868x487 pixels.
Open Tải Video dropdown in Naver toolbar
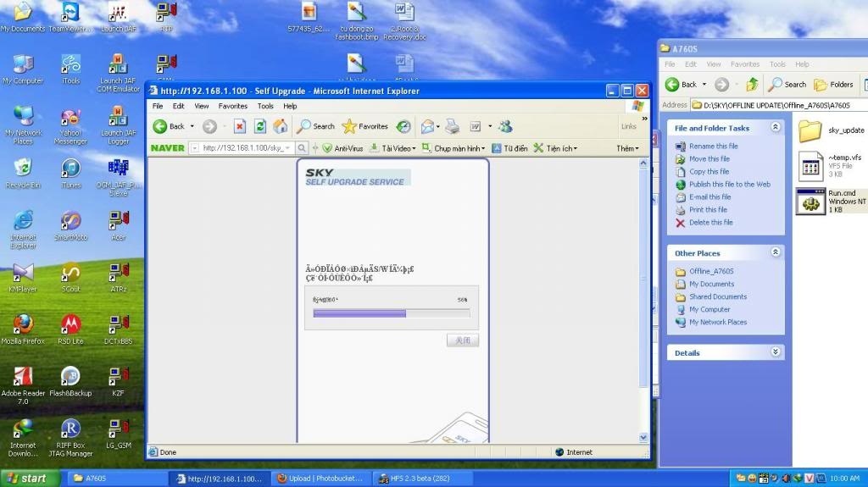coord(392,148)
